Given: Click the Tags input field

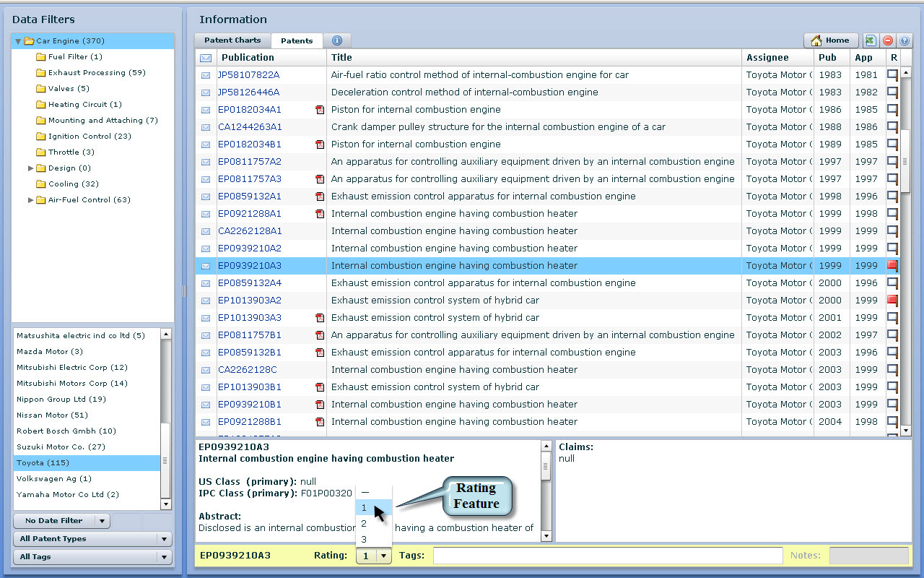Looking at the screenshot, I should coord(607,556).
